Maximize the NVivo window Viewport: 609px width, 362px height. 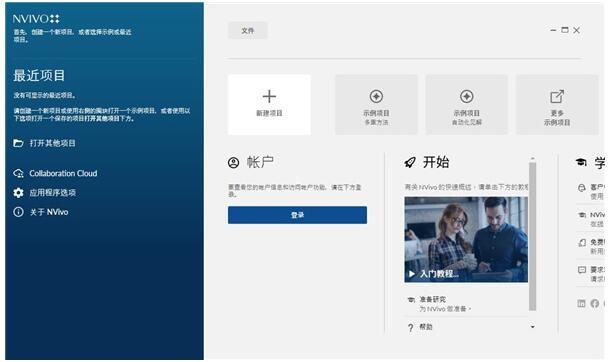[x=565, y=30]
